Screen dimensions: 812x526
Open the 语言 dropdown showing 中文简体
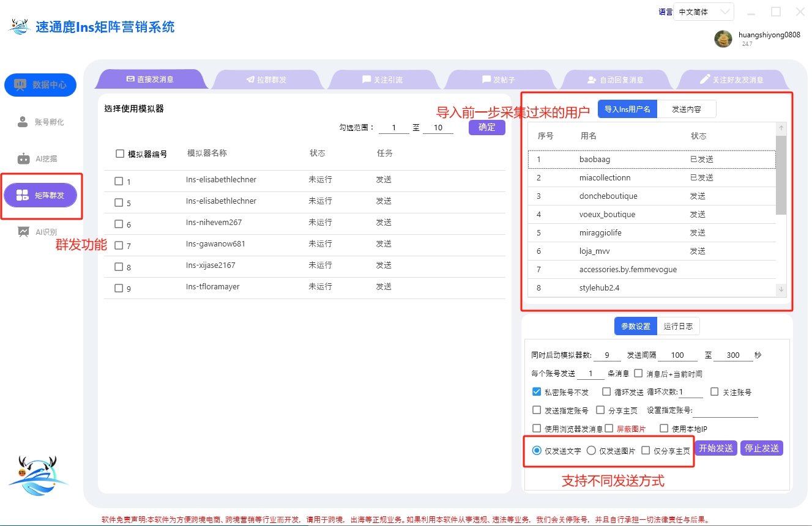704,12
